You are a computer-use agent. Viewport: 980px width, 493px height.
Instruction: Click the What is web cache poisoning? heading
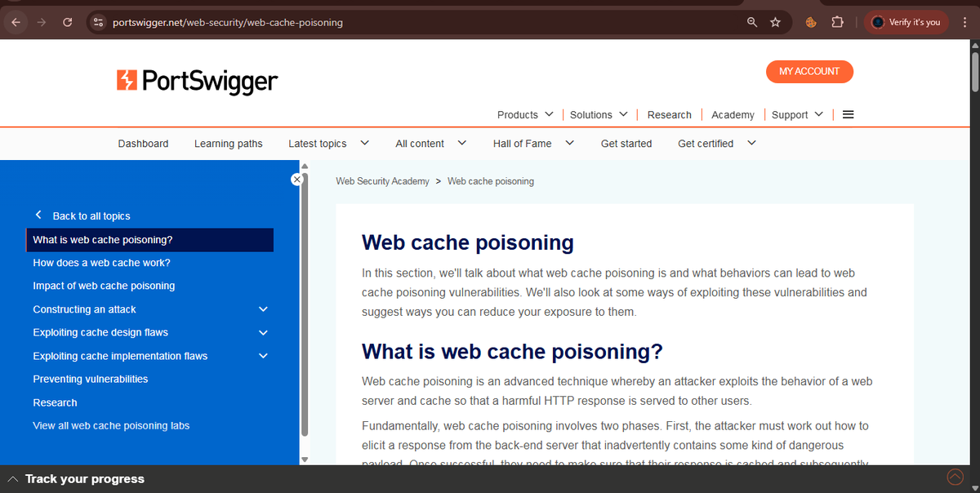tap(512, 352)
